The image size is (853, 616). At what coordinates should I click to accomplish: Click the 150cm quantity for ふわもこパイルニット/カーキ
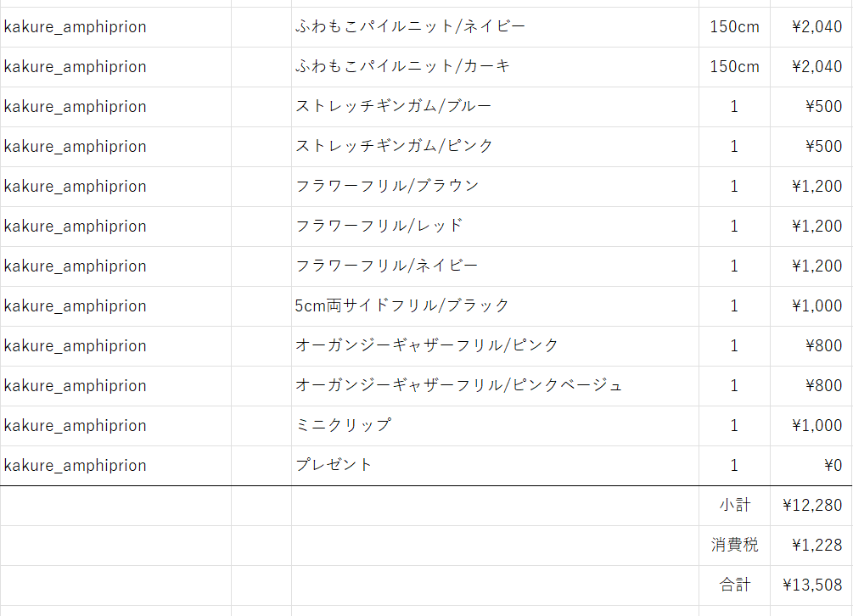click(734, 67)
